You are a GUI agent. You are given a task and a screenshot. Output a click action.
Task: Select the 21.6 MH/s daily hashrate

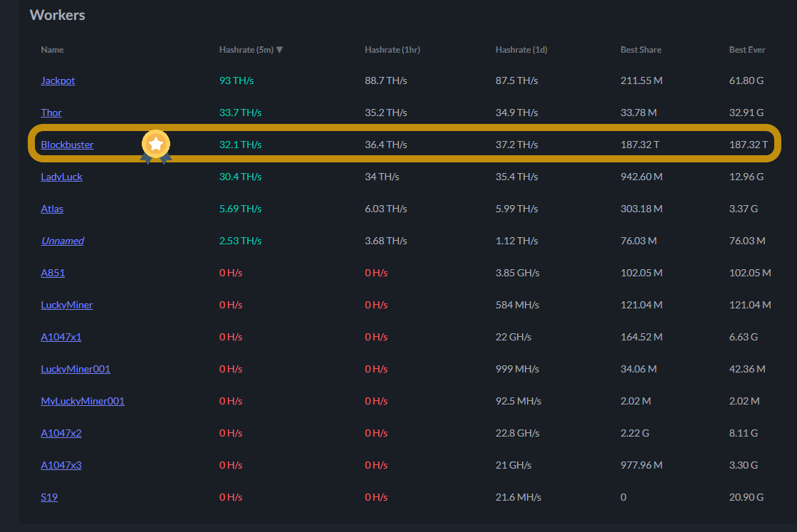[519, 496]
